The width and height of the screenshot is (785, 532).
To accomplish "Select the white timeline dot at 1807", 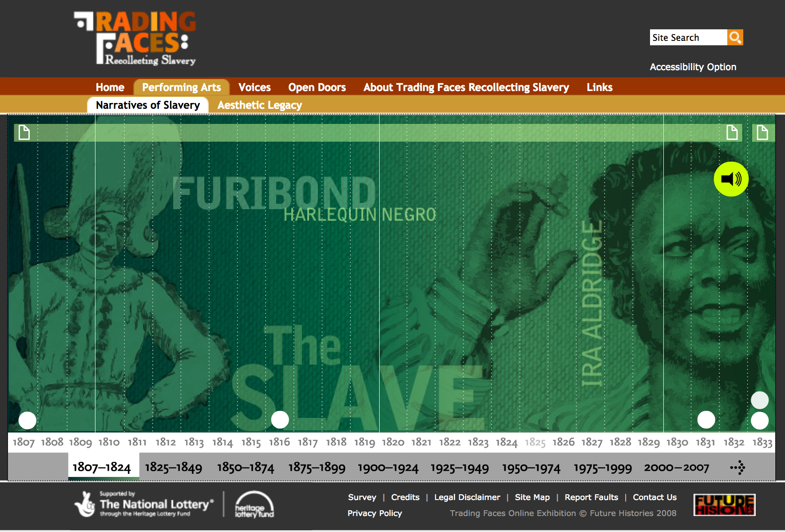I will [x=28, y=420].
